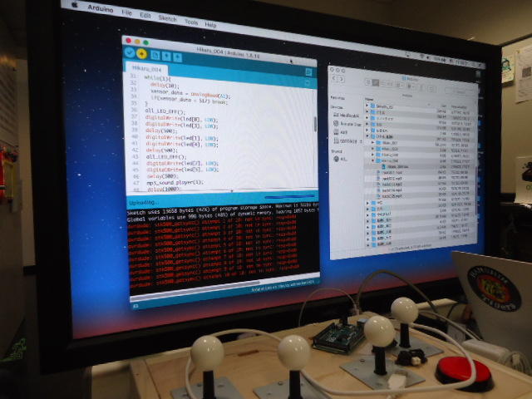Expand the Hikaru_003 folder triangle

pos(372,155)
